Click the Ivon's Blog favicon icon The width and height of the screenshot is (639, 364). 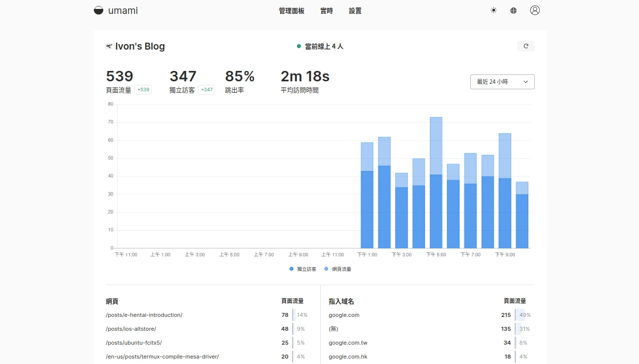coord(109,46)
